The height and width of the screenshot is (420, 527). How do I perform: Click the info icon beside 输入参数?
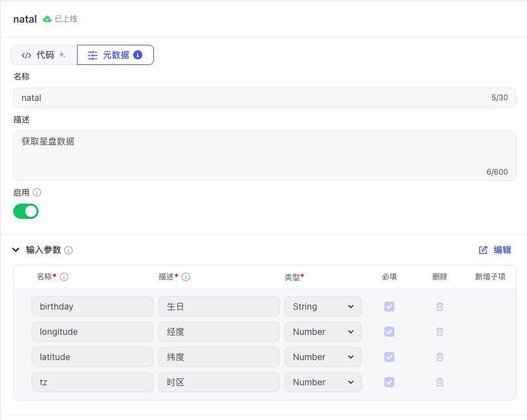point(69,250)
